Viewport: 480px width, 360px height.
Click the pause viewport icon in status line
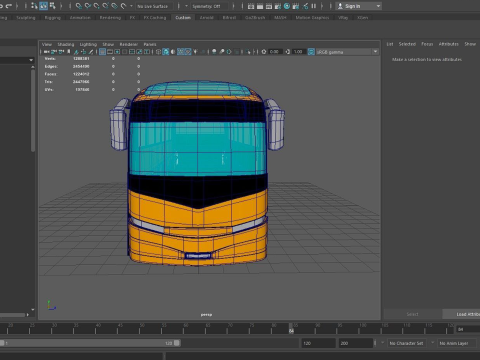click(x=313, y=6)
